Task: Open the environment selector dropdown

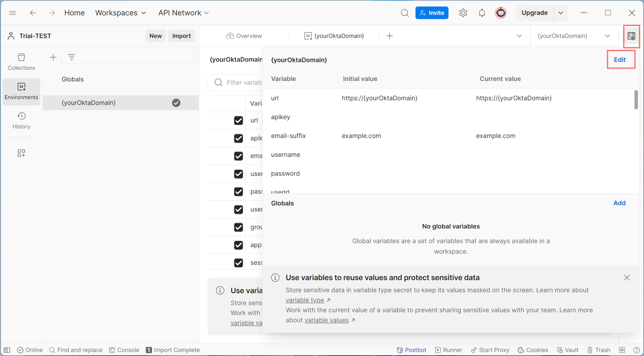Action: click(x=574, y=36)
